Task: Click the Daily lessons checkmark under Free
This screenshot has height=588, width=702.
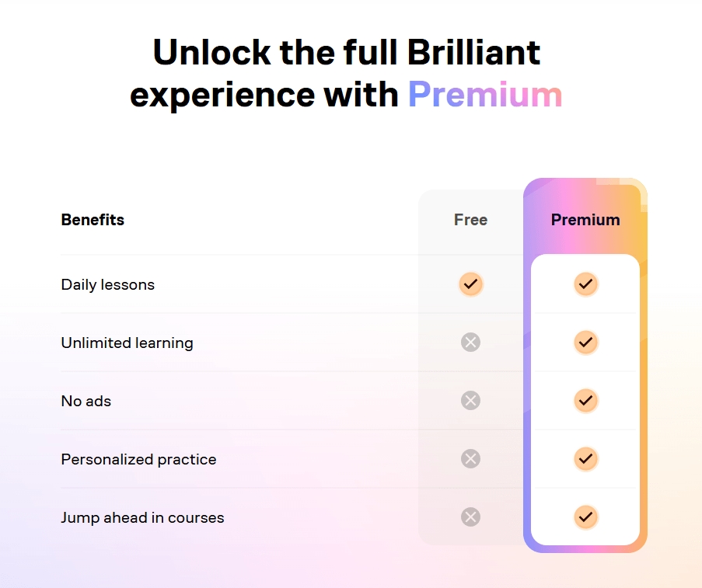Action: coord(470,284)
